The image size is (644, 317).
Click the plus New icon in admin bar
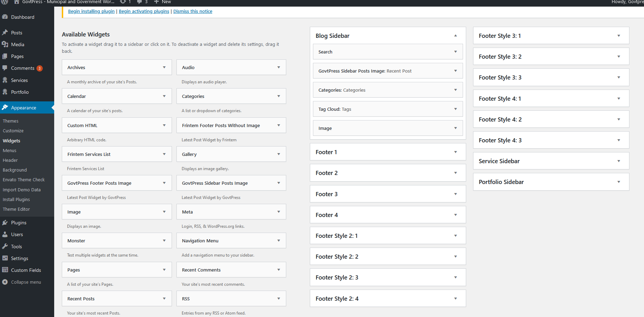[x=156, y=2]
